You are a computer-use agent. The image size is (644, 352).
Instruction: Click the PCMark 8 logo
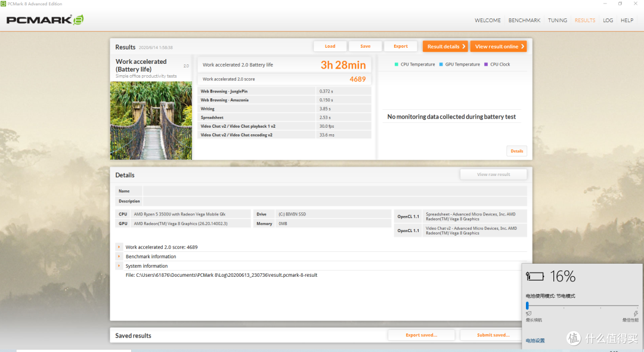tap(45, 20)
